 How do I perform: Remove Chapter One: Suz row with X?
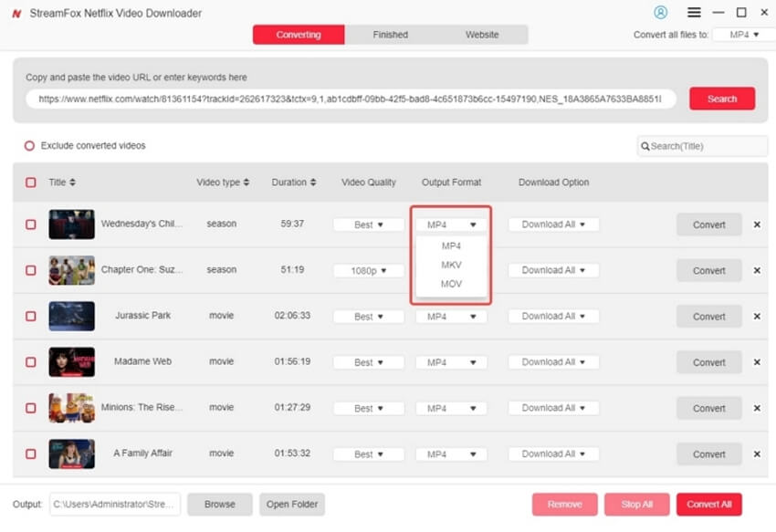(757, 271)
